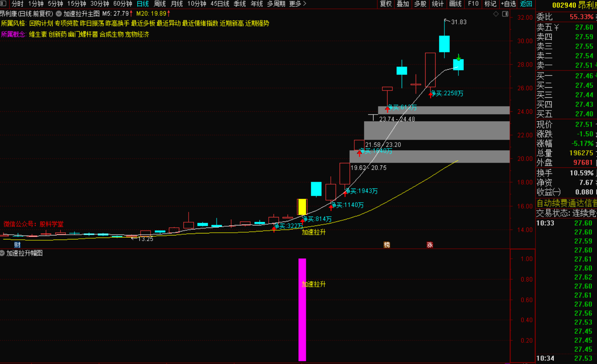Switch to the 周线 weekly period
Viewport: 597px width, 364px height.
coord(160,4)
